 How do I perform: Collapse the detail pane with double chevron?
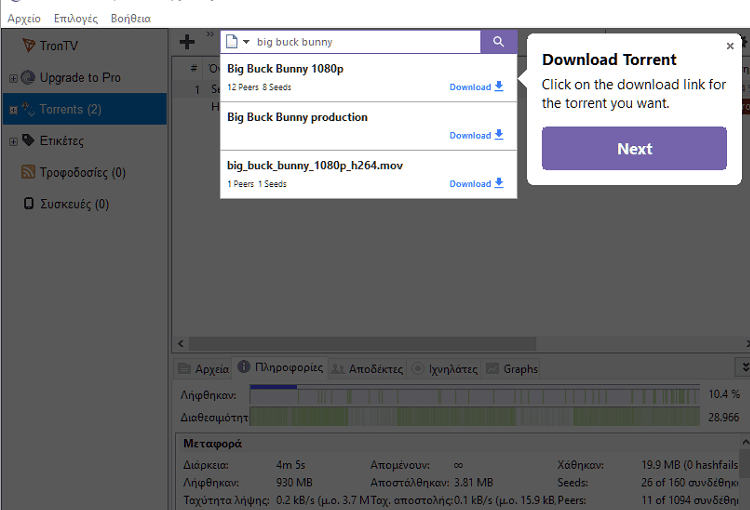tap(744, 367)
